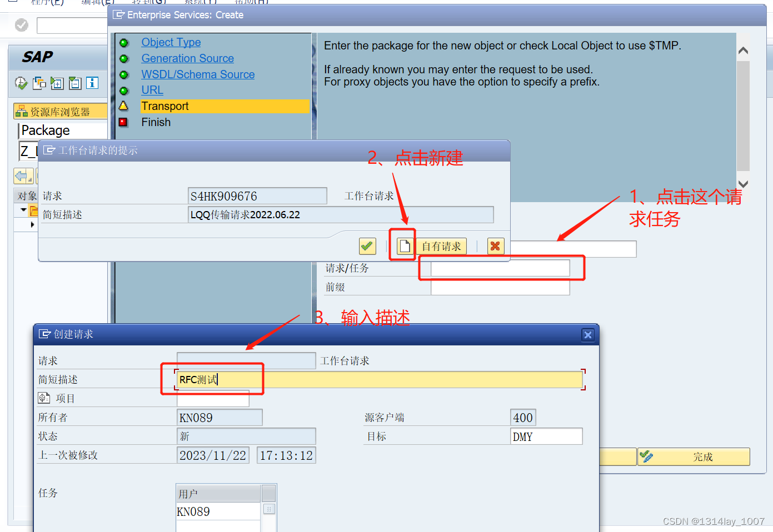Image resolution: width=773 pixels, height=532 pixels.
Task: Click the blue information icon in toolbar
Action: pyautogui.click(x=92, y=83)
